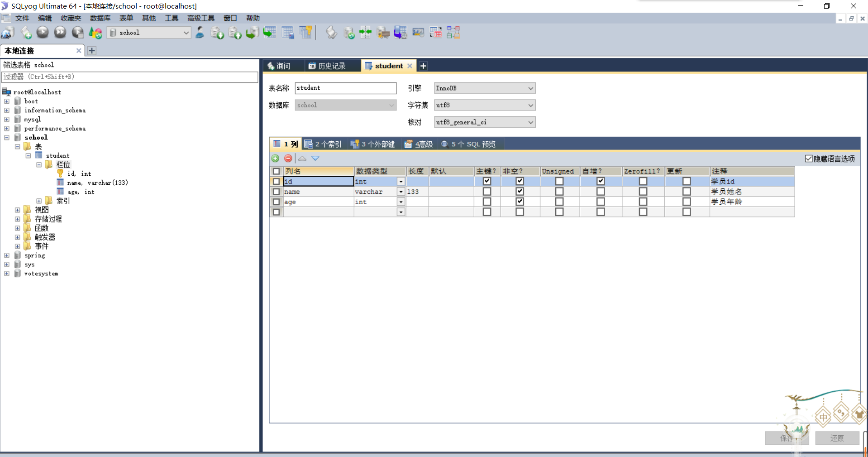Click the 还原 button
868x457 pixels.
[x=837, y=438]
